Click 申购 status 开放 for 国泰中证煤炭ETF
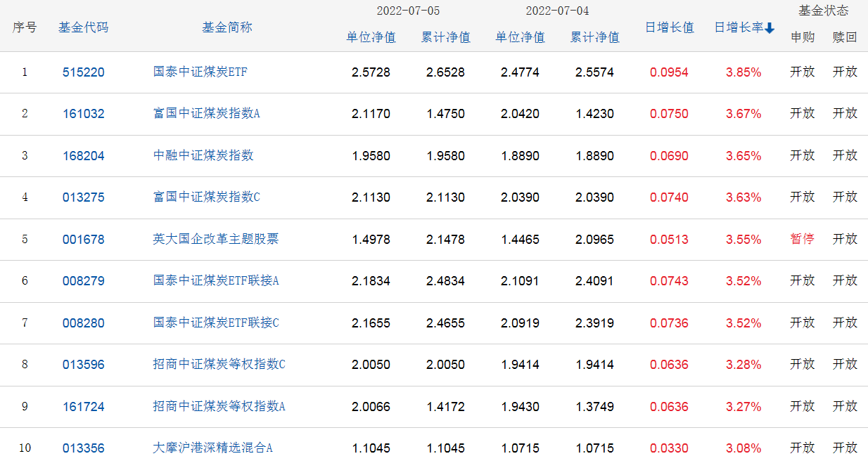 point(803,72)
